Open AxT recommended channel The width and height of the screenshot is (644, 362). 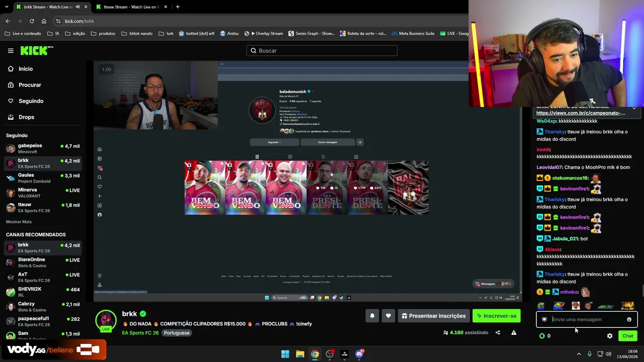coord(43,277)
